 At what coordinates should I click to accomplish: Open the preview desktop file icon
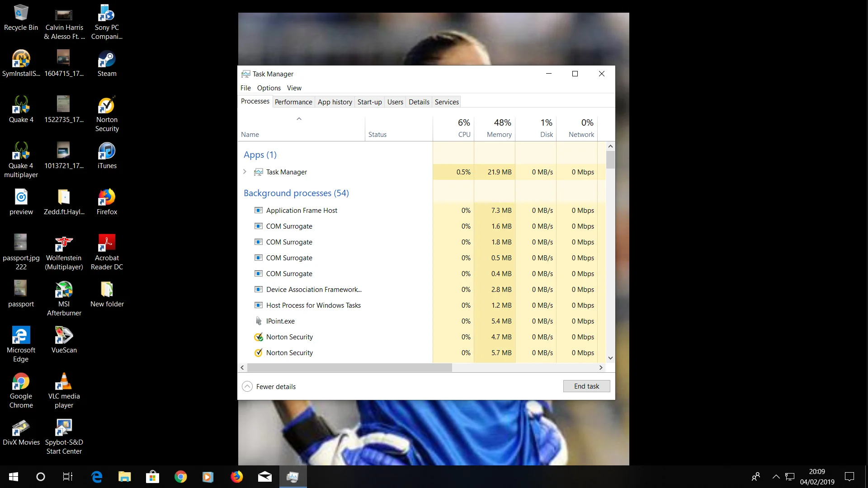point(21,202)
